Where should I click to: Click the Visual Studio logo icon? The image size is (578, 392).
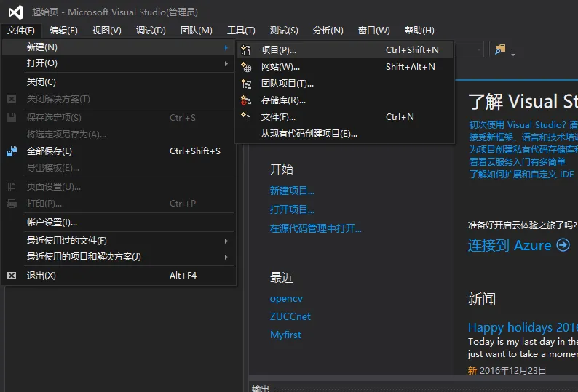[x=16, y=12]
